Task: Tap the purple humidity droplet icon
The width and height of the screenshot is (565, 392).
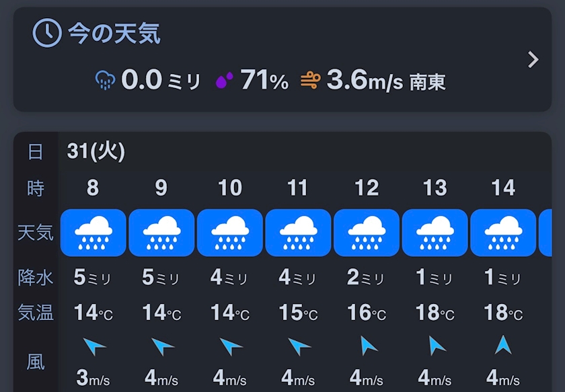Action: click(224, 81)
